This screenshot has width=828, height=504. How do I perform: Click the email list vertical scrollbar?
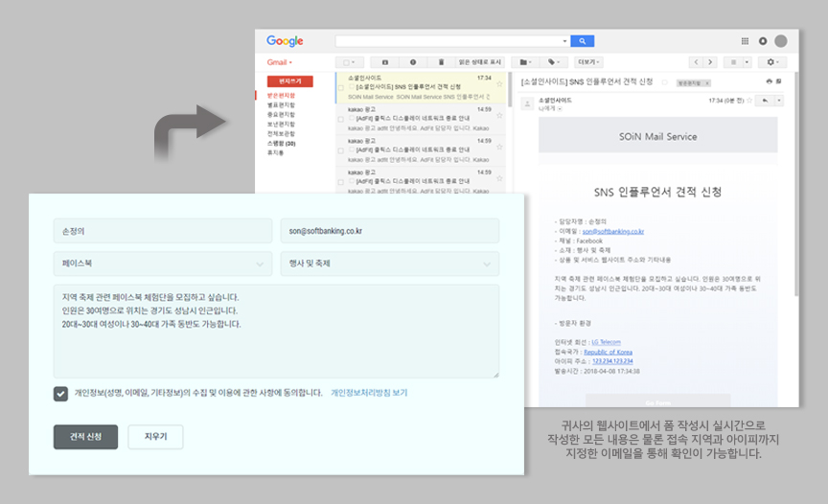point(510,90)
